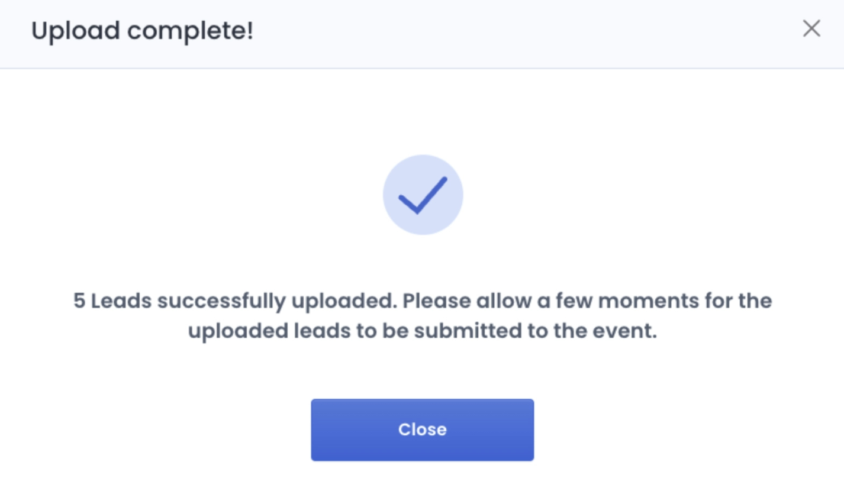
Task: Exit the Upload complete modal via X
Action: click(811, 28)
